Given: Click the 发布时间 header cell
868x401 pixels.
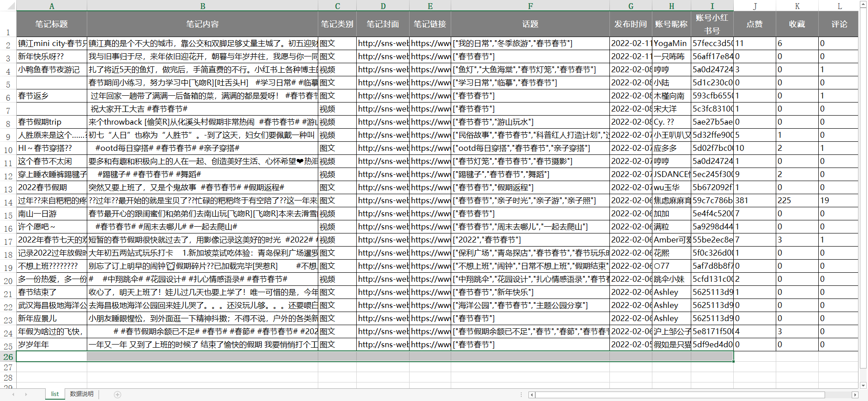Looking at the screenshot, I should [x=631, y=24].
